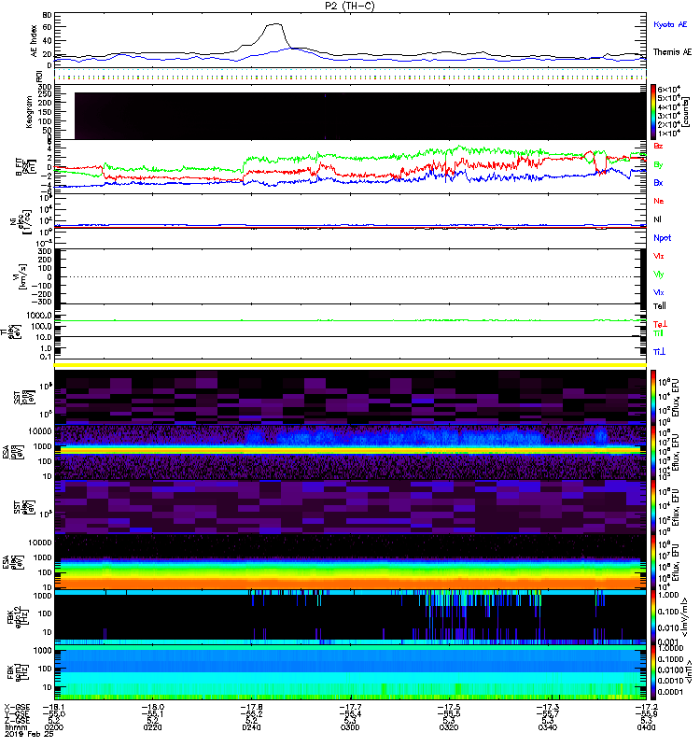Select the green By legend label
This screenshot has width=700, height=747.
659,165
